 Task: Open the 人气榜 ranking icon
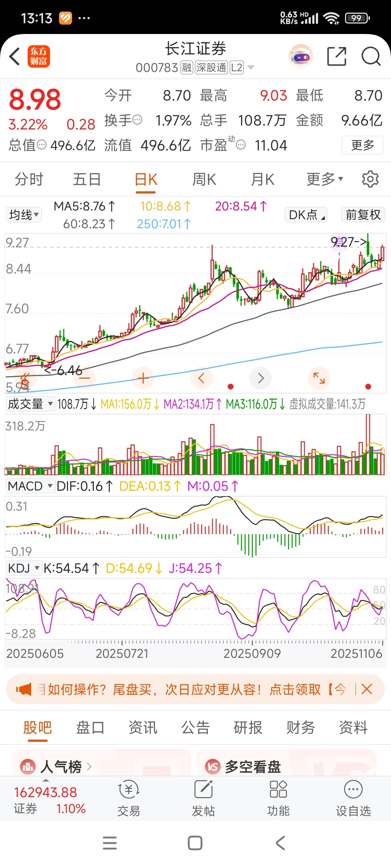[x=28, y=766]
